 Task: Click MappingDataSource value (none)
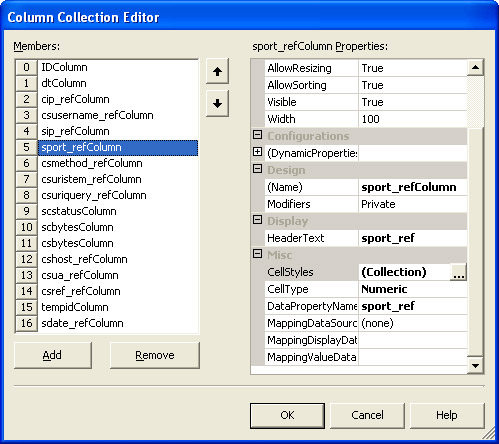pyautogui.click(x=413, y=323)
